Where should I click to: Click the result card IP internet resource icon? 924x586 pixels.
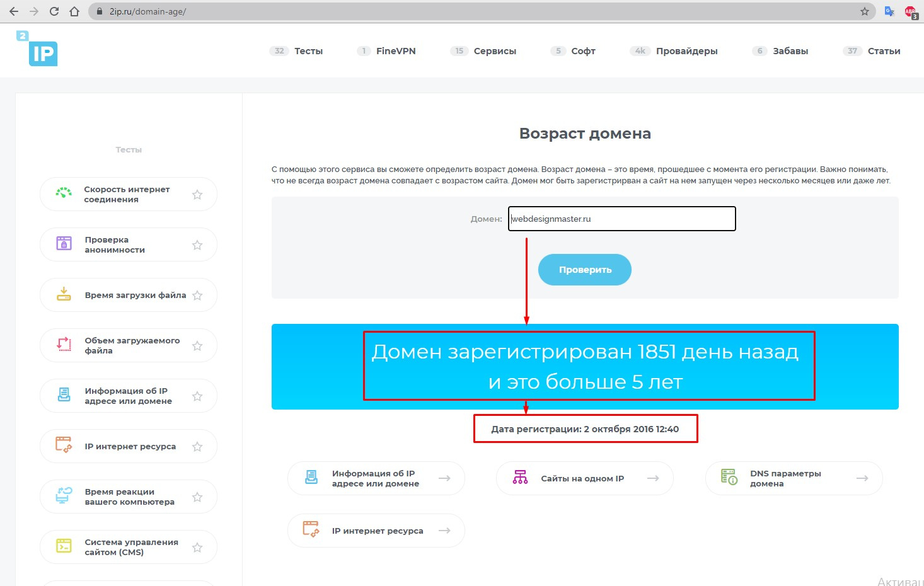[311, 529]
